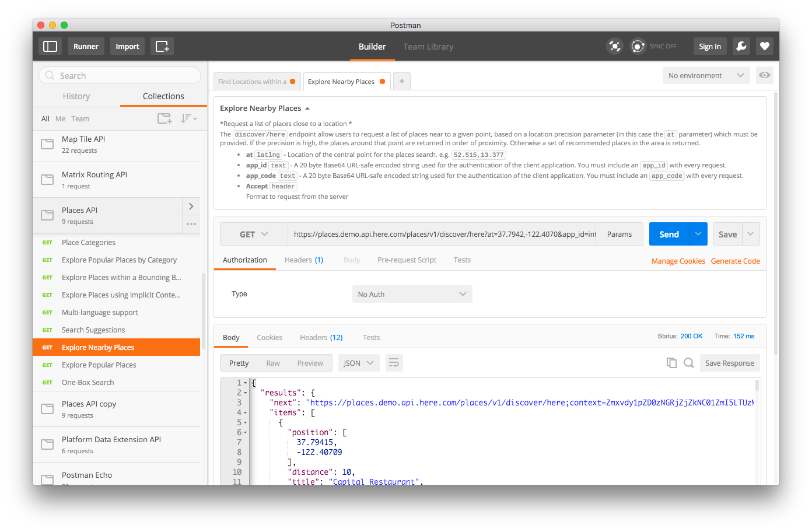The width and height of the screenshot is (812, 532).
Task: Open the Map Tile API collection
Action: point(116,145)
